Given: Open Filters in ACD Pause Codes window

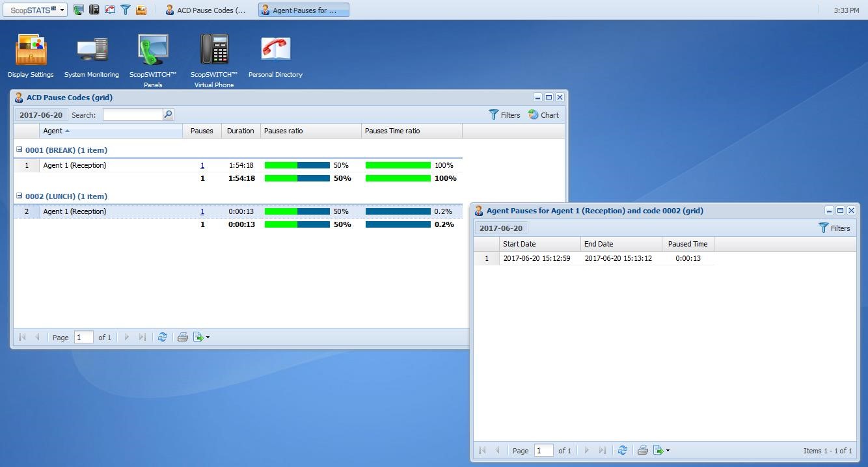Looking at the screenshot, I should click(504, 114).
